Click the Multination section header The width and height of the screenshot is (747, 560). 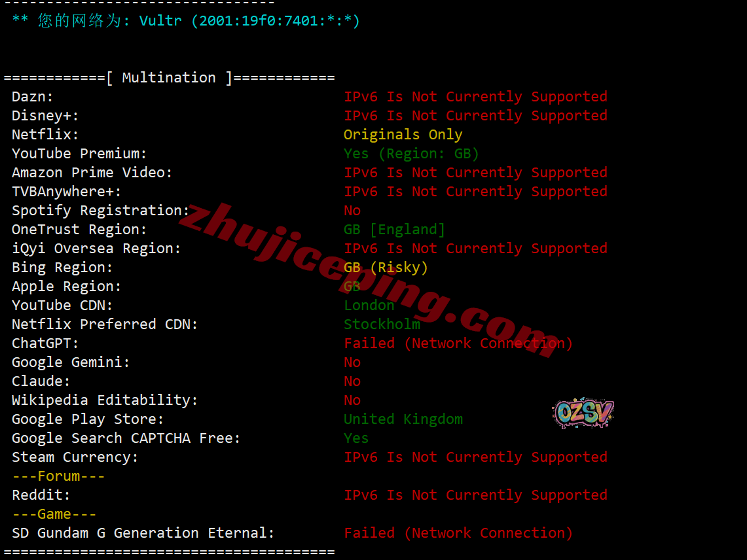tap(169, 78)
